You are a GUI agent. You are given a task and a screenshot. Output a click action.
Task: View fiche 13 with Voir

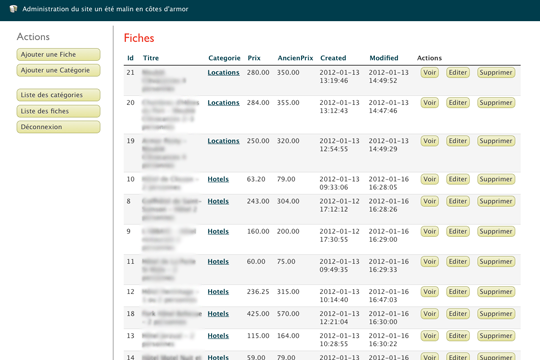(x=429, y=336)
